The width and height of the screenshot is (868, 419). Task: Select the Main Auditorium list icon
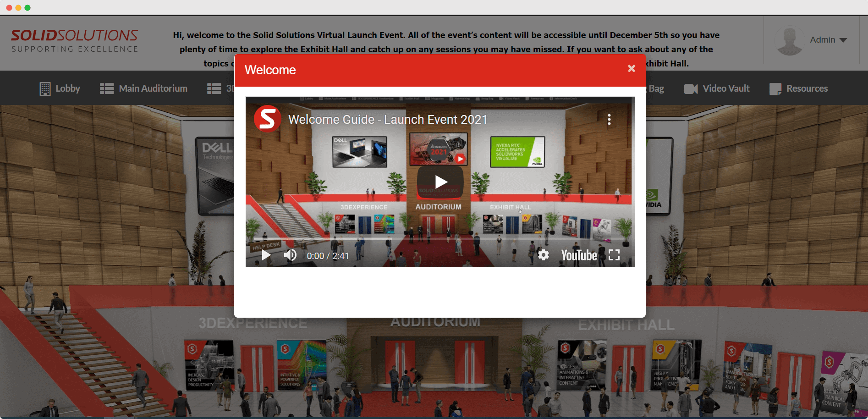pos(106,88)
